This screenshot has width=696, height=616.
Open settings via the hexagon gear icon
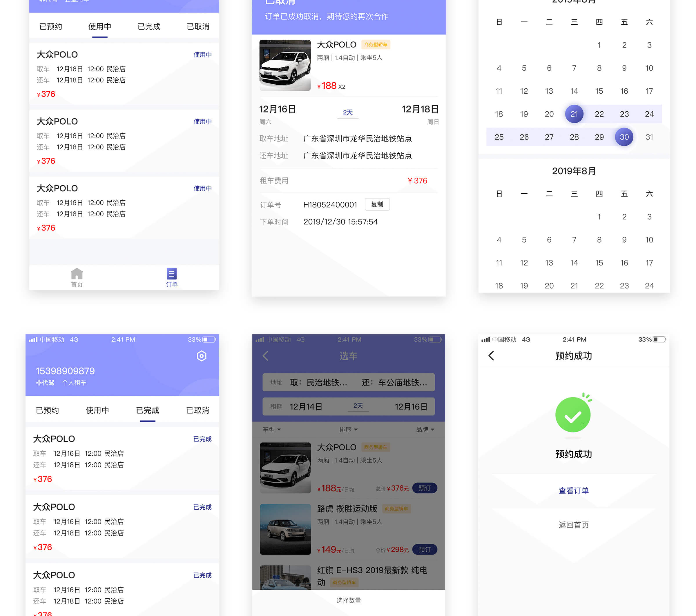coord(202,356)
